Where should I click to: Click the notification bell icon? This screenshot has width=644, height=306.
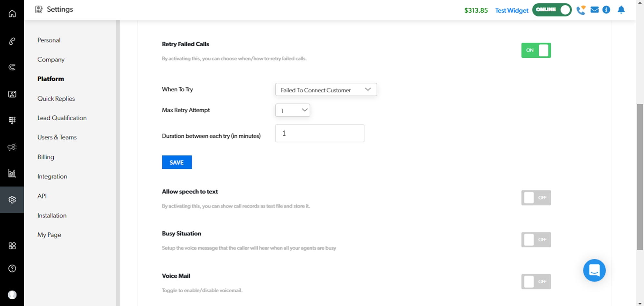tap(621, 10)
